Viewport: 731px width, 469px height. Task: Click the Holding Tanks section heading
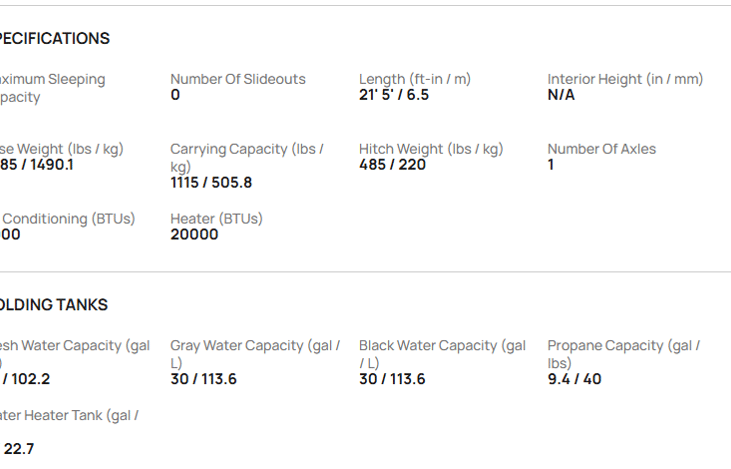coord(53,305)
